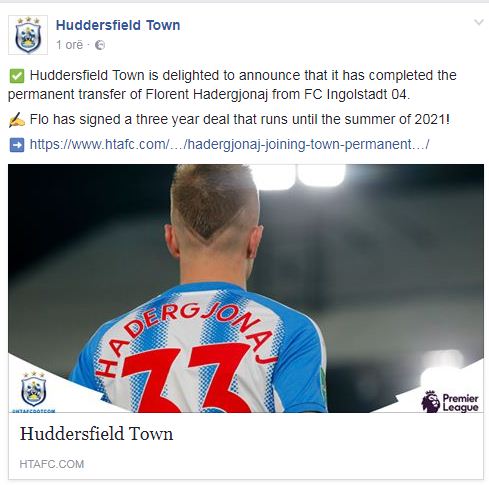
Task: Expand the post options chevron menu
Action: [479, 22]
